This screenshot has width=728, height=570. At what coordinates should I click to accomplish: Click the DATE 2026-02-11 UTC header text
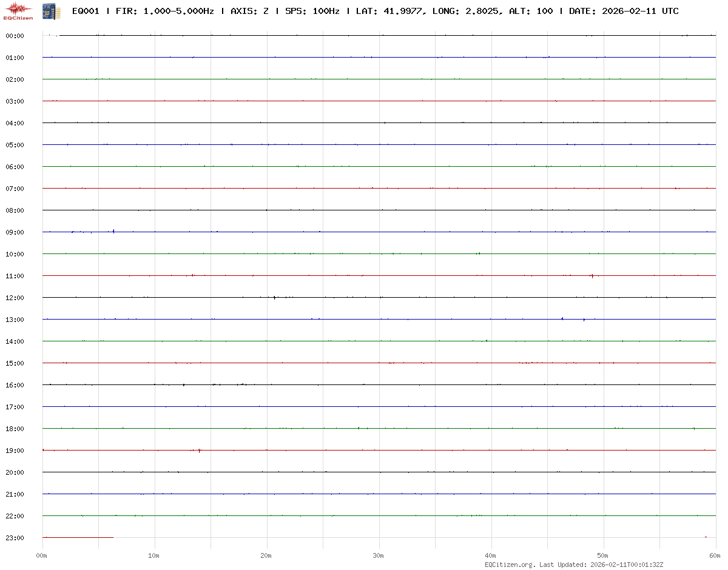[624, 11]
